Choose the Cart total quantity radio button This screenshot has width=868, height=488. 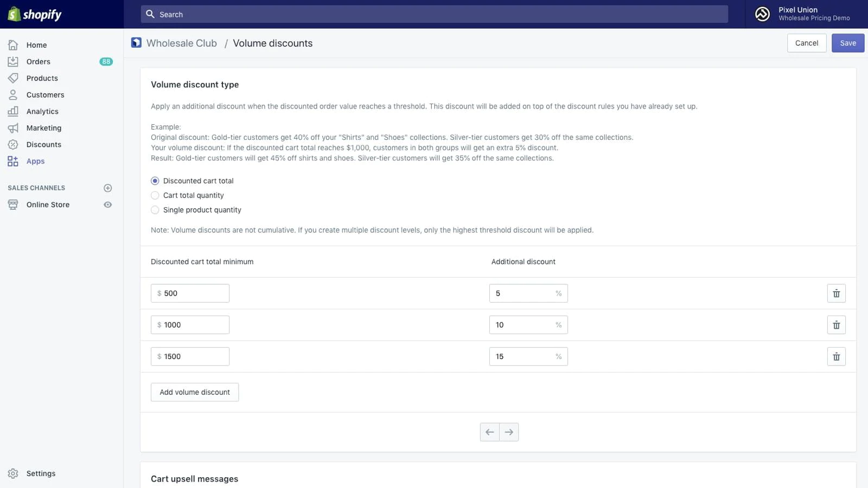pos(155,195)
